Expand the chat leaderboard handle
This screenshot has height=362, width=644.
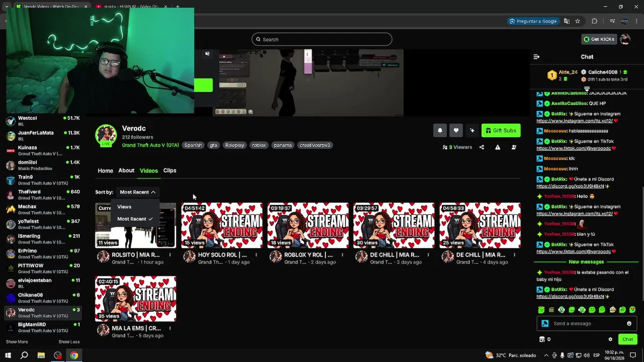[587, 89]
